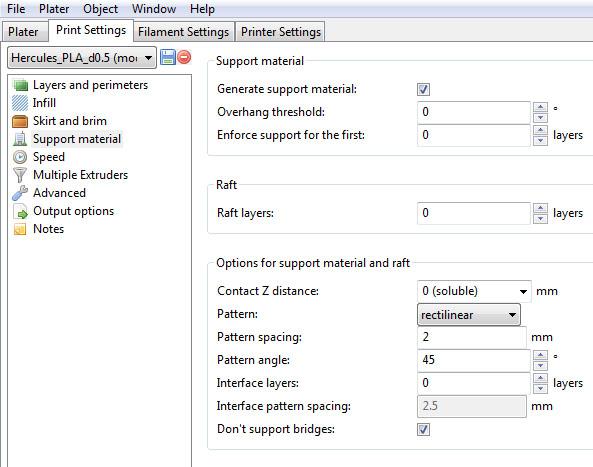Click the Skirt and brim icon
The width and height of the screenshot is (593, 467).
(x=20, y=121)
